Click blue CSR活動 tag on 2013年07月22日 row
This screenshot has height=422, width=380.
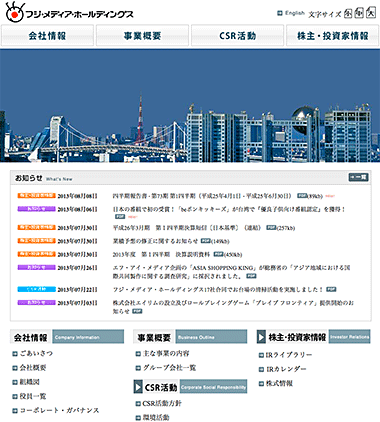pos(36,289)
